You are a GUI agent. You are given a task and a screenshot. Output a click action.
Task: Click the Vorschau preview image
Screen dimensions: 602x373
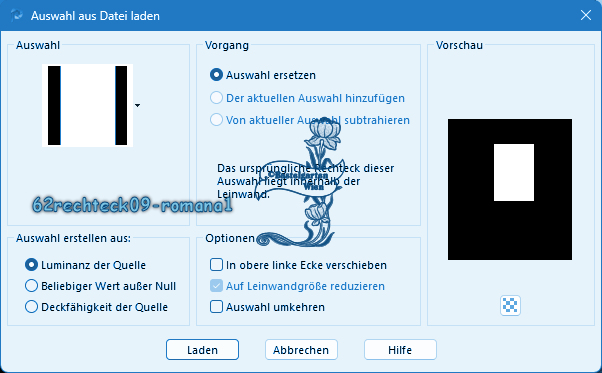[x=510, y=189]
